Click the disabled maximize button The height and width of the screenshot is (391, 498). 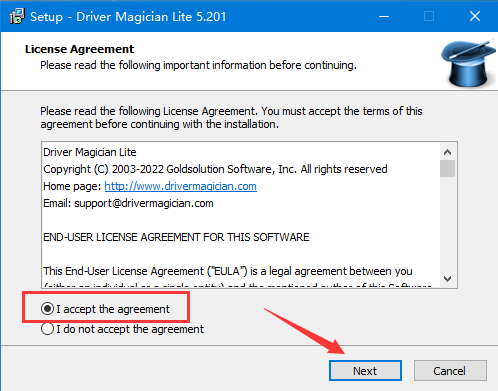(429, 16)
